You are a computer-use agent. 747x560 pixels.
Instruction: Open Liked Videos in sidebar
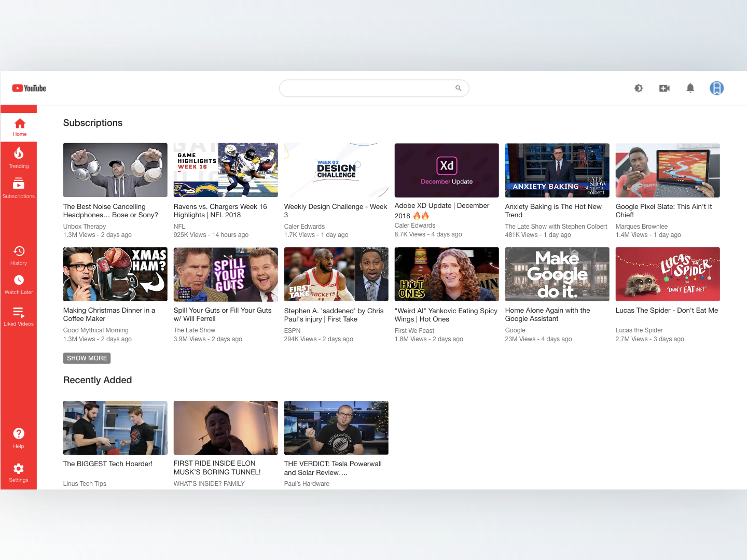(x=19, y=316)
